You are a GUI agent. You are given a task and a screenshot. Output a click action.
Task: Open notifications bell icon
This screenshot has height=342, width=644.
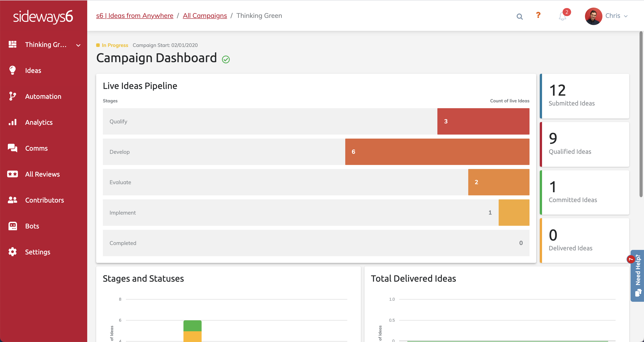(x=562, y=17)
